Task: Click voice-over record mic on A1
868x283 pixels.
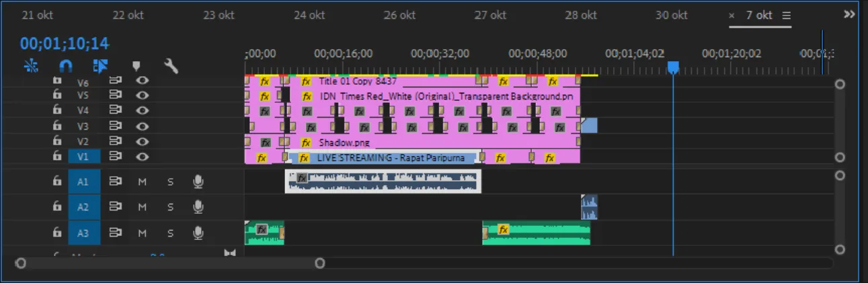Action: (x=198, y=181)
